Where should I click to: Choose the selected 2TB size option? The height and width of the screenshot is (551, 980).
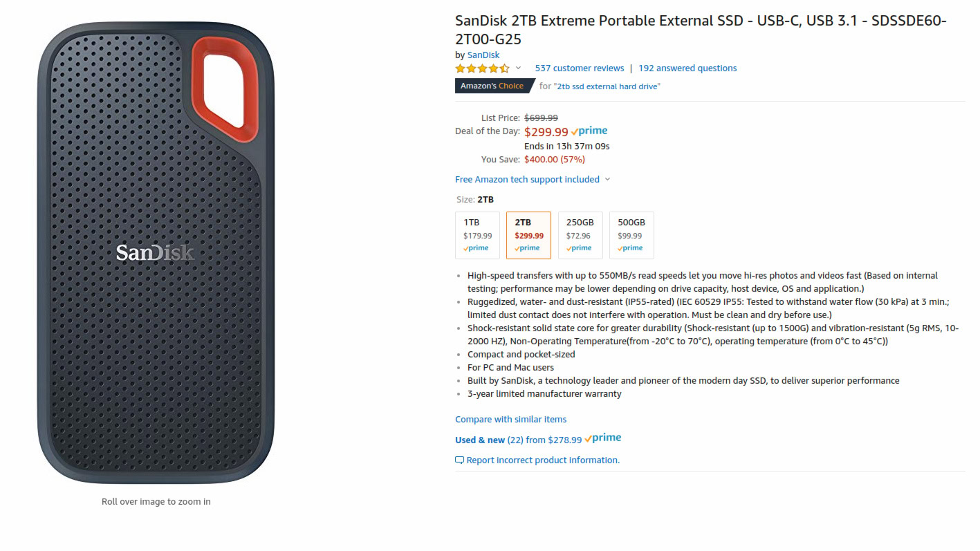pyautogui.click(x=528, y=235)
